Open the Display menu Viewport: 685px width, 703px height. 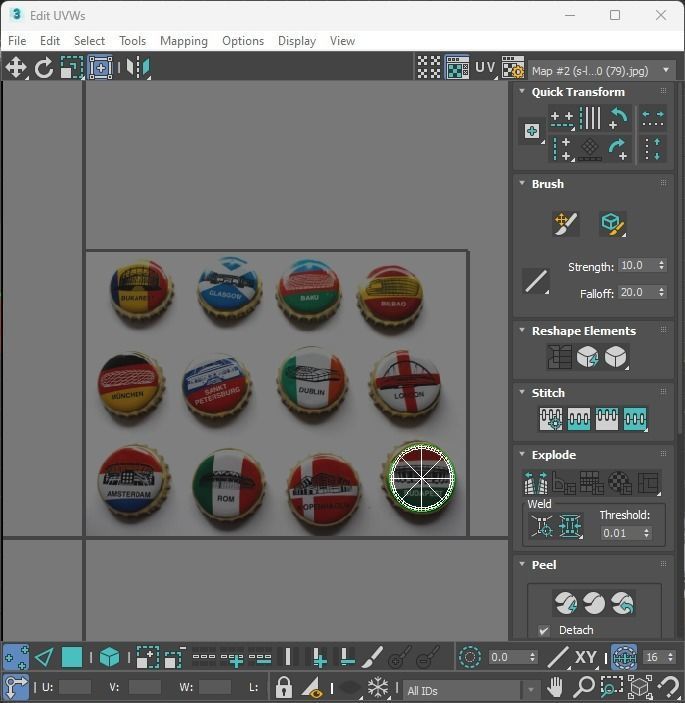point(297,41)
